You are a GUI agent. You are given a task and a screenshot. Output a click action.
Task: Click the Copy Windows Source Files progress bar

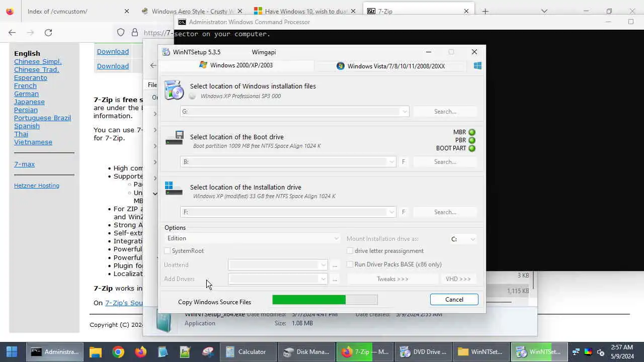tap(325, 300)
